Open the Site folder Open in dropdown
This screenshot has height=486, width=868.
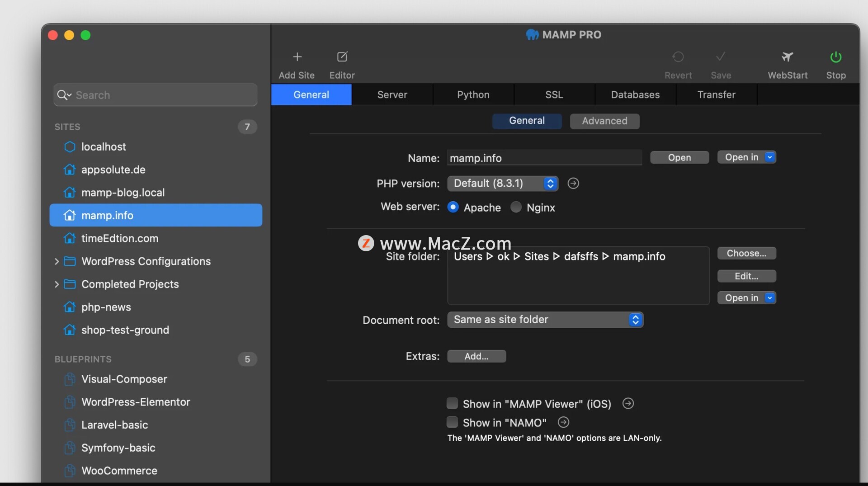click(747, 298)
